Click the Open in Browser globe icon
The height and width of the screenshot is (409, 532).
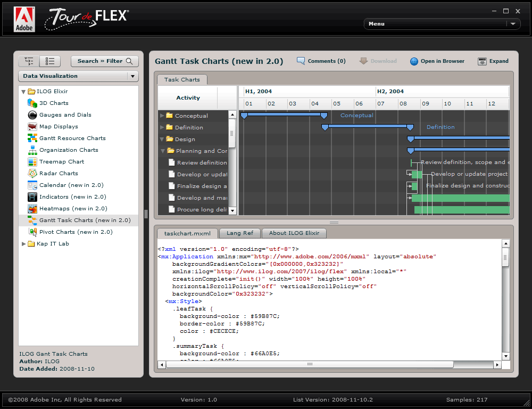pyautogui.click(x=414, y=61)
